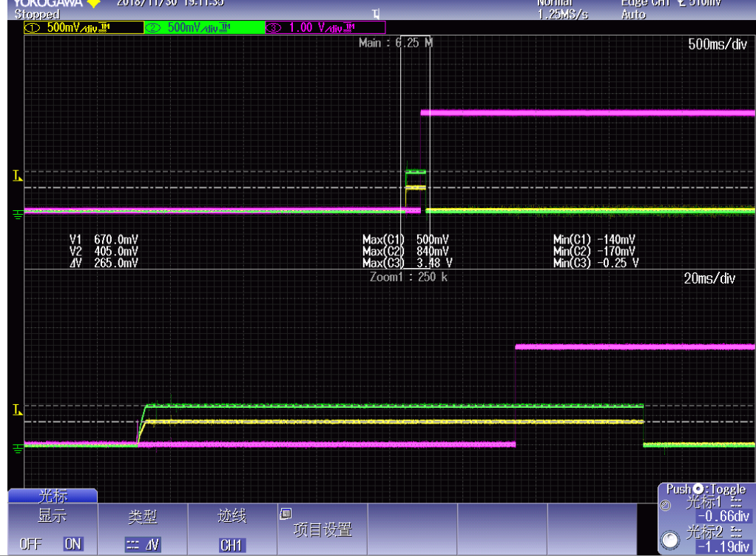Click the 项目设置 window icon

pos(286,514)
